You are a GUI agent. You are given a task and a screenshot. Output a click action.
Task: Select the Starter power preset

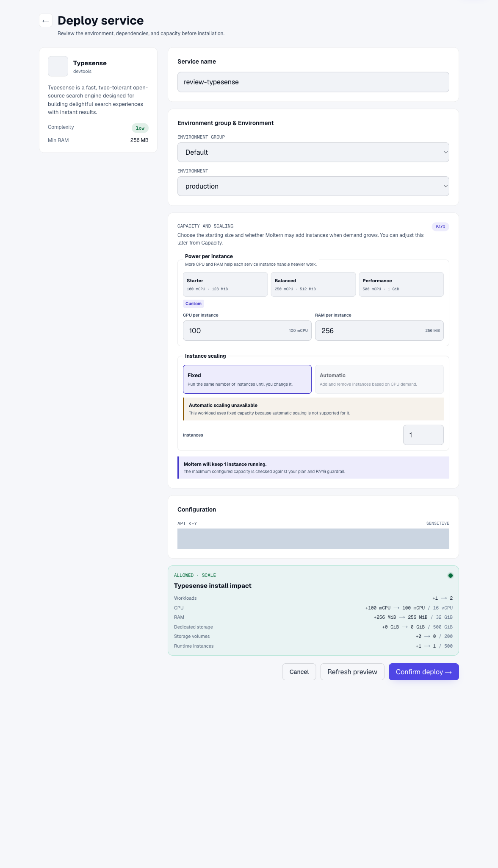225,284
